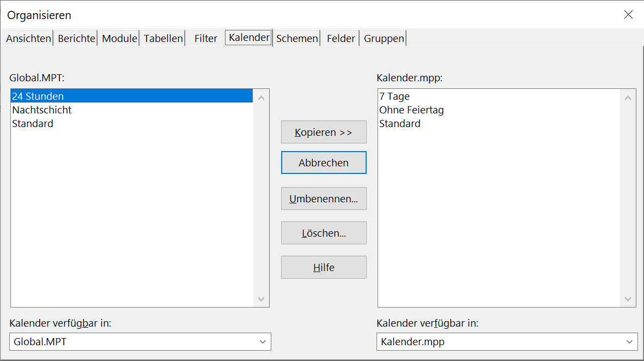This screenshot has height=361, width=644.
Task: Select Standard in the Kalender.mpp list
Action: (499, 123)
